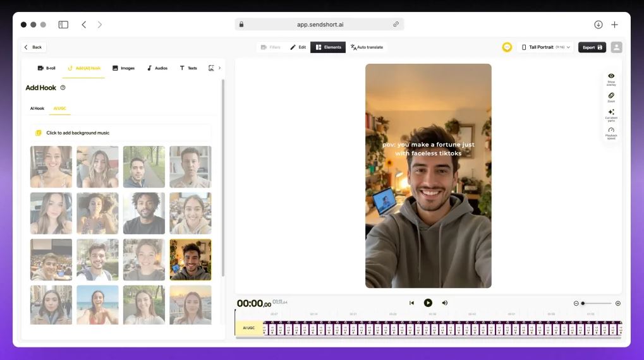Image resolution: width=644 pixels, height=360 pixels.
Task: Choose the woman at sunset cityscape avatar
Action: [191, 305]
